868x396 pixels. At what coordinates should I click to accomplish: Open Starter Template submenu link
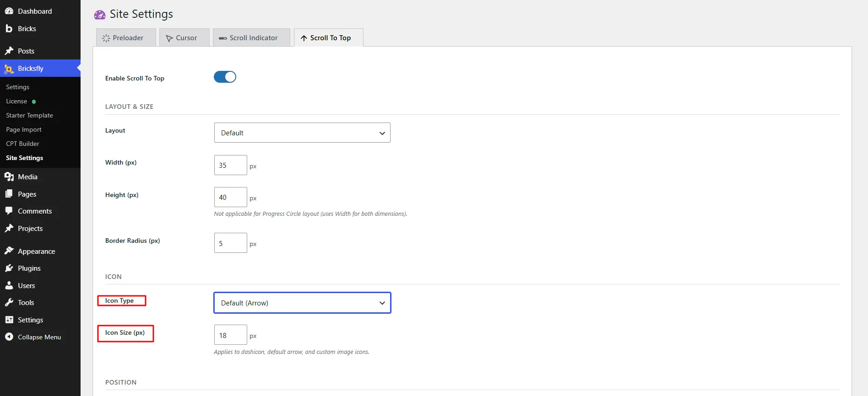pyautogui.click(x=29, y=115)
